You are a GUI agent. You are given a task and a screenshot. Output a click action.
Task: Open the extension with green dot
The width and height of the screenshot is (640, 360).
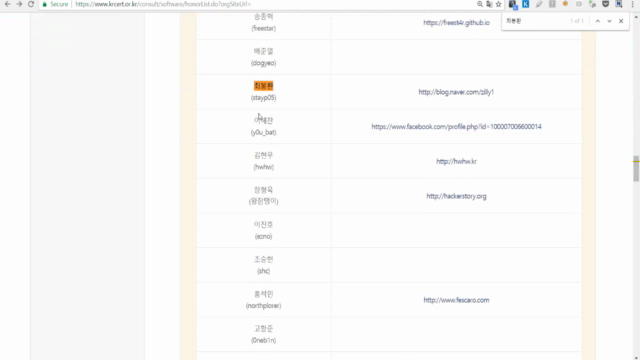(x=592, y=4)
